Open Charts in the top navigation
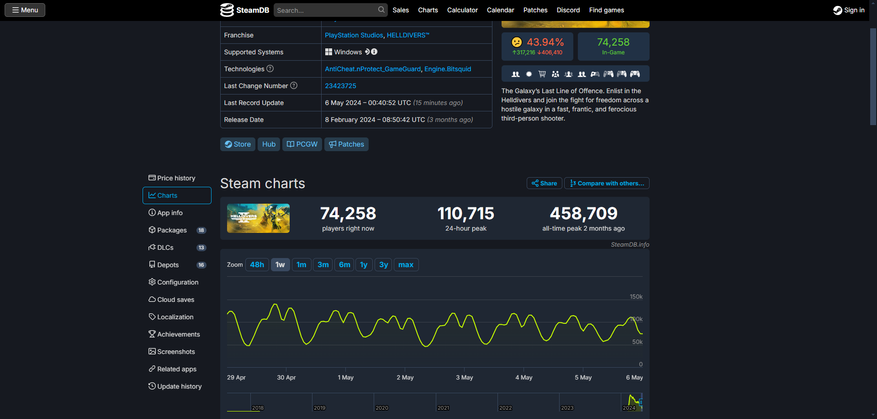Image resolution: width=877 pixels, height=419 pixels. click(428, 10)
